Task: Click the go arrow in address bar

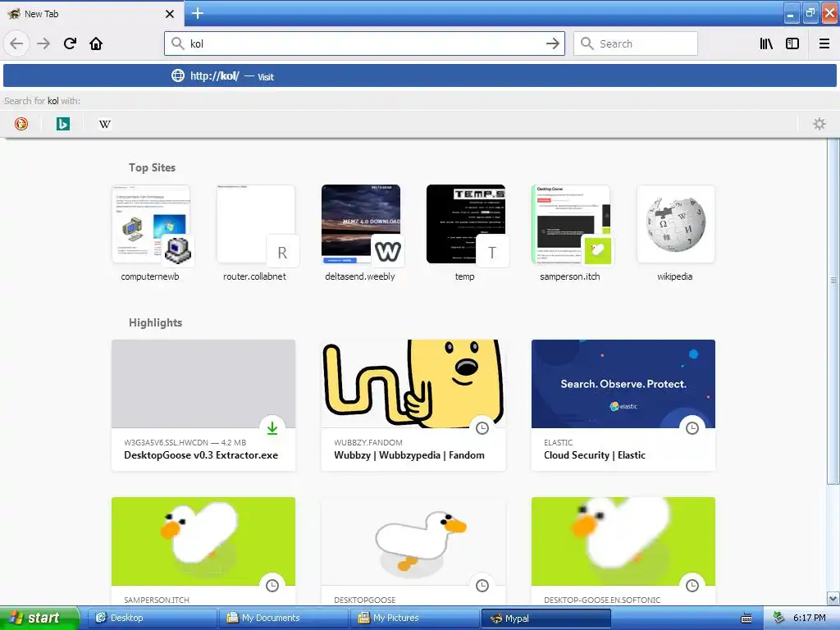Action: (x=552, y=43)
